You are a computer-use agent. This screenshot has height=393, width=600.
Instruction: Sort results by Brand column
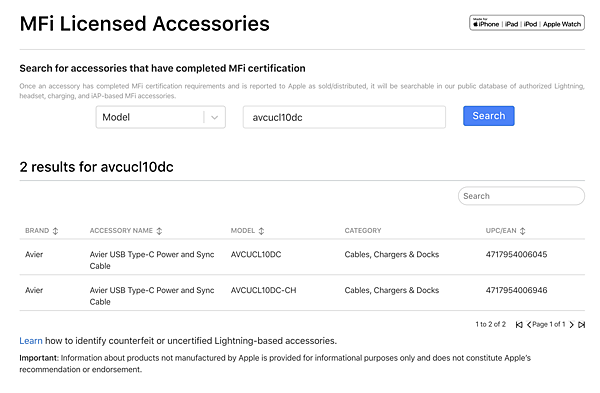pyautogui.click(x=41, y=231)
